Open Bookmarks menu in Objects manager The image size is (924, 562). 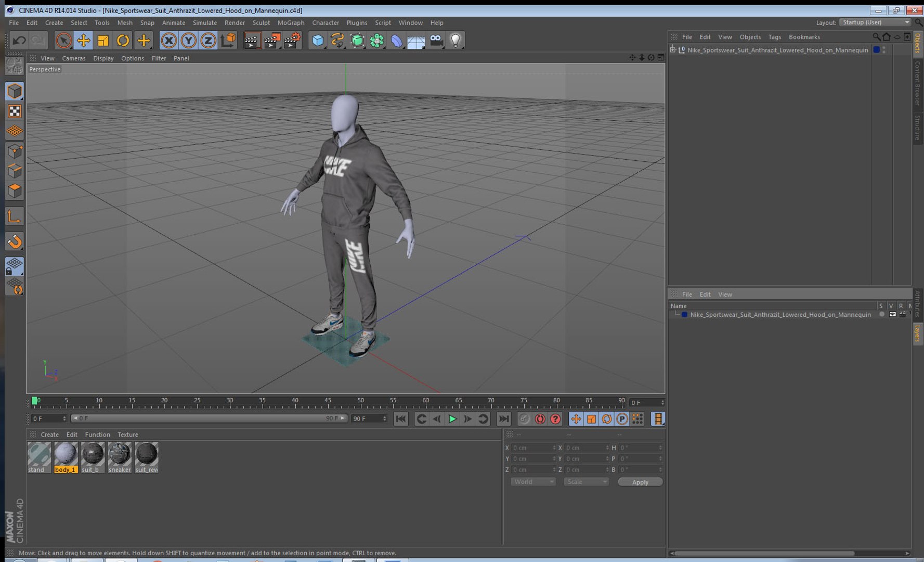point(804,37)
